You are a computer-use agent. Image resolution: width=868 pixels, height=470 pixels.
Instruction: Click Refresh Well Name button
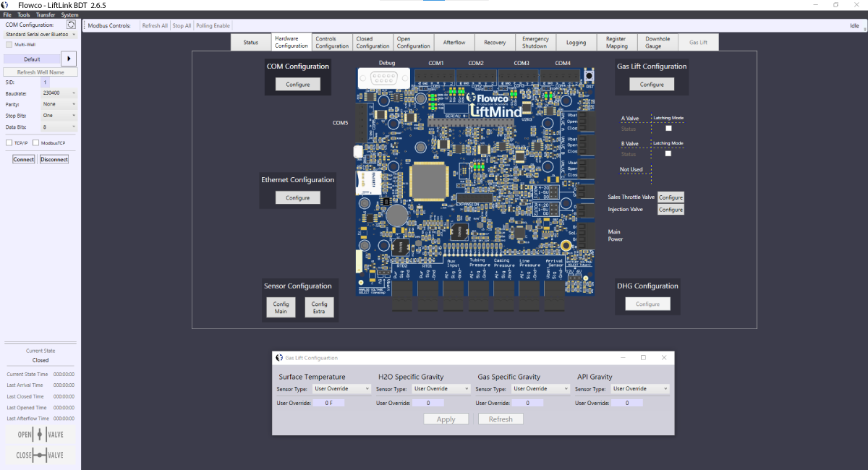tap(41, 72)
